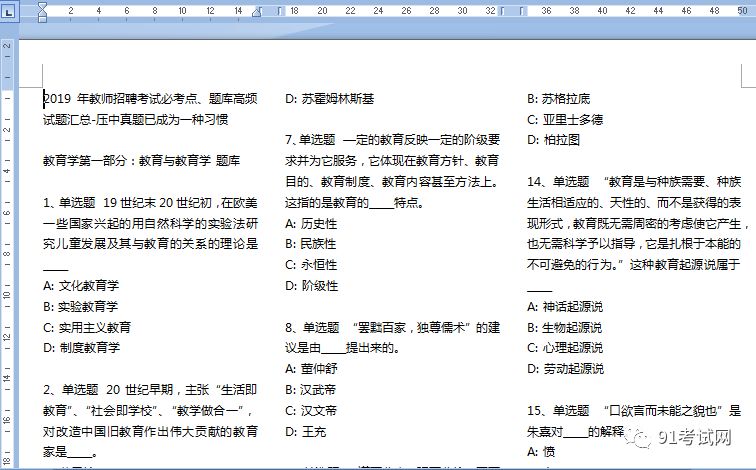Screen dimensions: 756x470
Task: Click option 'D: 苏霍姆林斯基'
Action: 330,99
